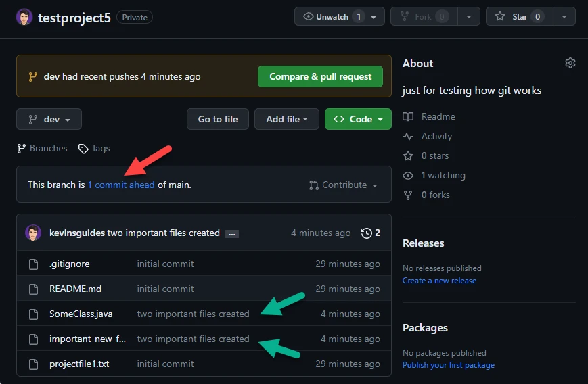This screenshot has width=588, height=384.
Task: Expand the Add file dropdown
Action: [287, 119]
